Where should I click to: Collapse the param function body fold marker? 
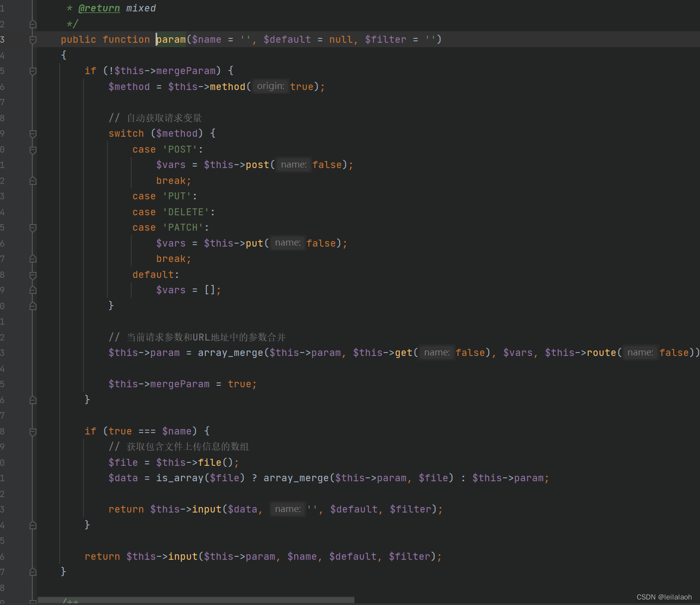[33, 39]
